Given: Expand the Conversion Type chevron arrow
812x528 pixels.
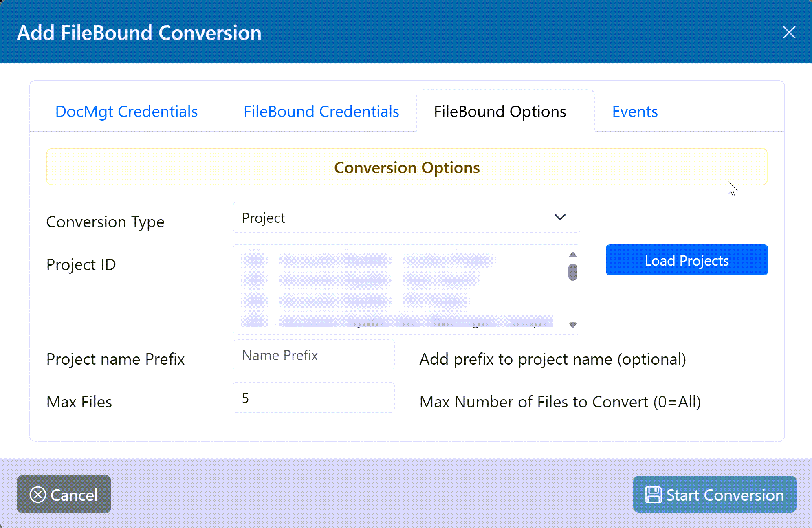Looking at the screenshot, I should coord(560,218).
